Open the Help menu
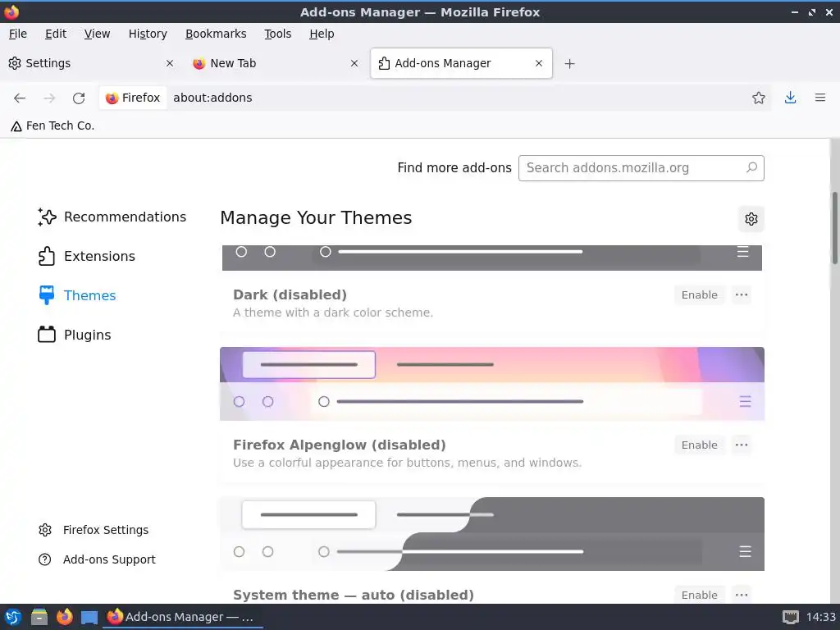Viewport: 840px width, 630px height. 322,34
